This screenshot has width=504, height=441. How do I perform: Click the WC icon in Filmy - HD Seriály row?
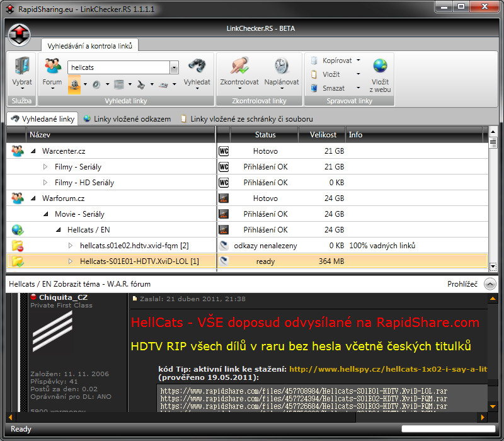[x=224, y=183]
